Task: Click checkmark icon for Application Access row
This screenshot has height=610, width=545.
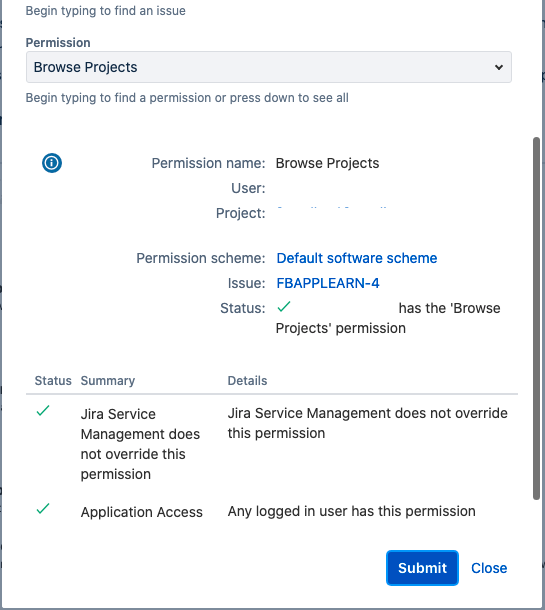Action: (x=43, y=509)
